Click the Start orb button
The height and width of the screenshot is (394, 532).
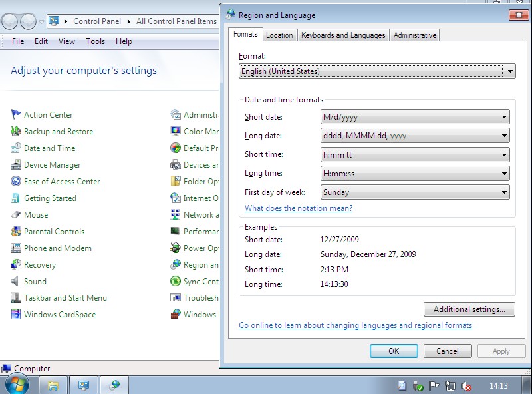(x=17, y=385)
